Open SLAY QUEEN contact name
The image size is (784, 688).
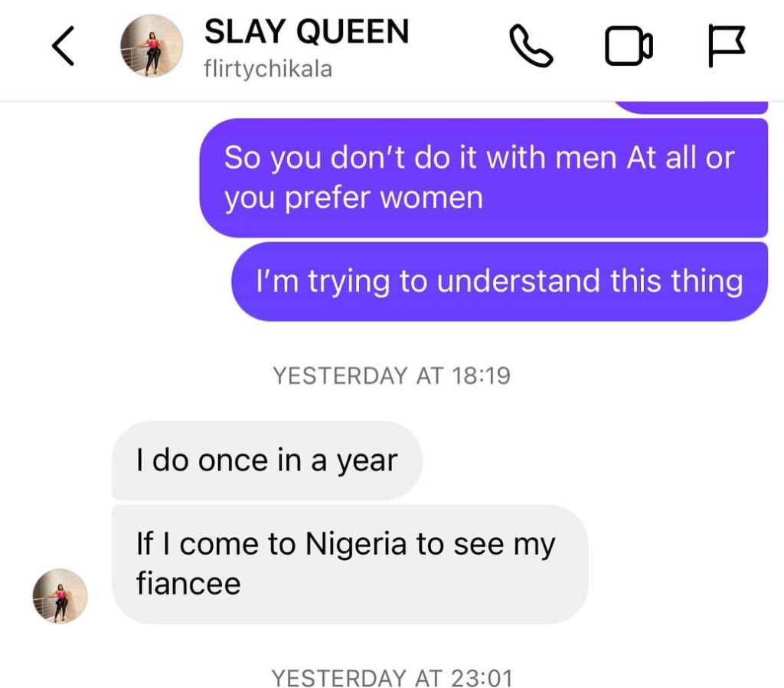(x=306, y=31)
